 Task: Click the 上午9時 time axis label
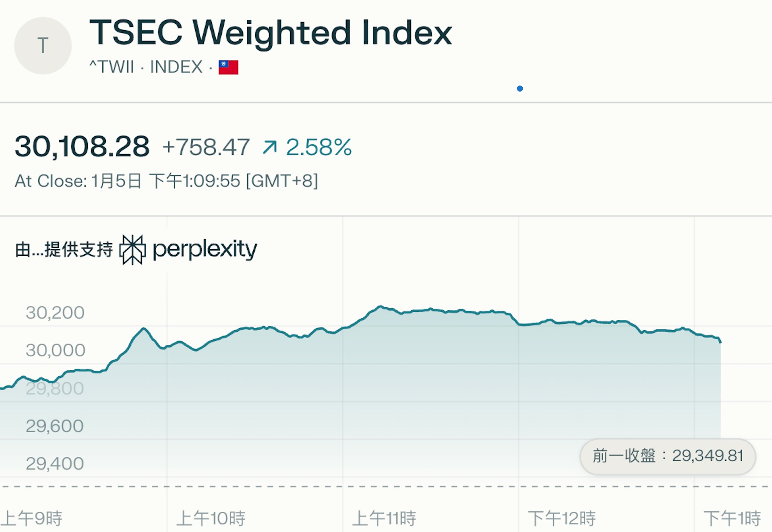(x=31, y=518)
